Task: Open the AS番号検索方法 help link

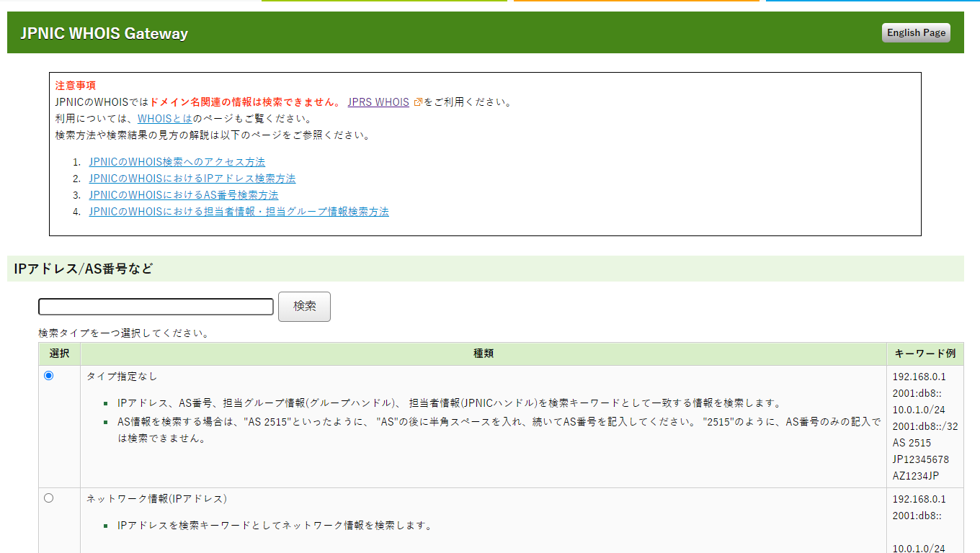Action: pyautogui.click(x=183, y=194)
